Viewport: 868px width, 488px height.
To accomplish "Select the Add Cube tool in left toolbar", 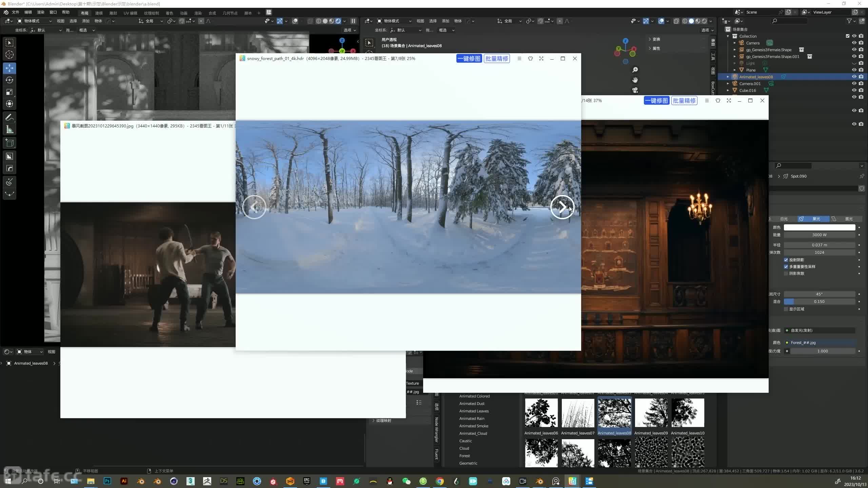I will coord(9,143).
